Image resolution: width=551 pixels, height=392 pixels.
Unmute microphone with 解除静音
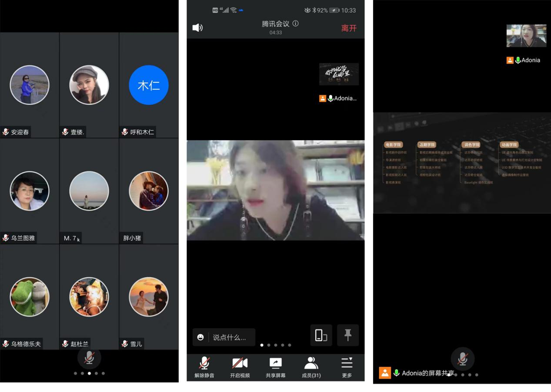pyautogui.click(x=204, y=367)
